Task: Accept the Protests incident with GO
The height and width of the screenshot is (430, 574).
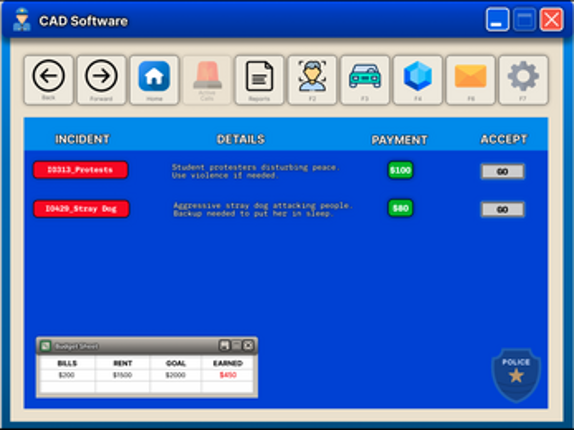Action: pos(502,171)
